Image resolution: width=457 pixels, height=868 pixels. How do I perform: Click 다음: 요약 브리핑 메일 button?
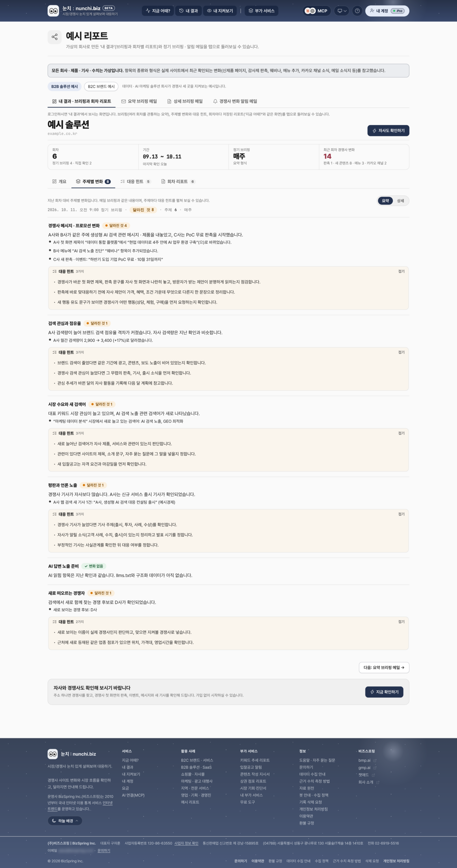384,667
